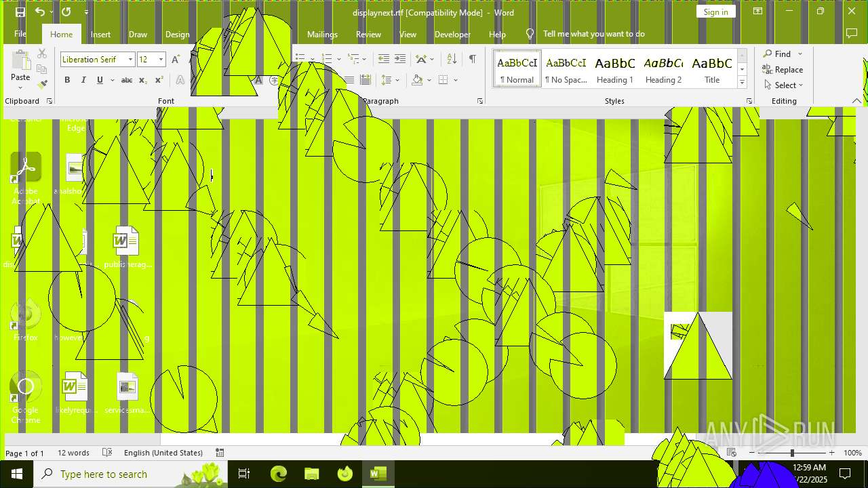Toggle Superscript formatting
The height and width of the screenshot is (488, 868).
tap(159, 80)
